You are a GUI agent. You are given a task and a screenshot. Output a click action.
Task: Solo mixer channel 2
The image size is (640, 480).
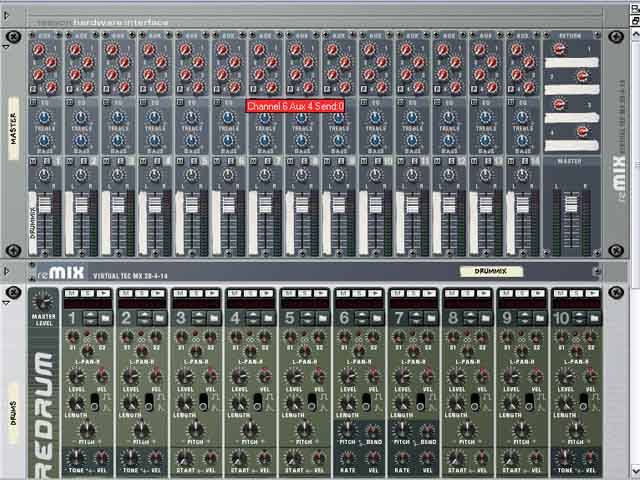tap(84, 162)
